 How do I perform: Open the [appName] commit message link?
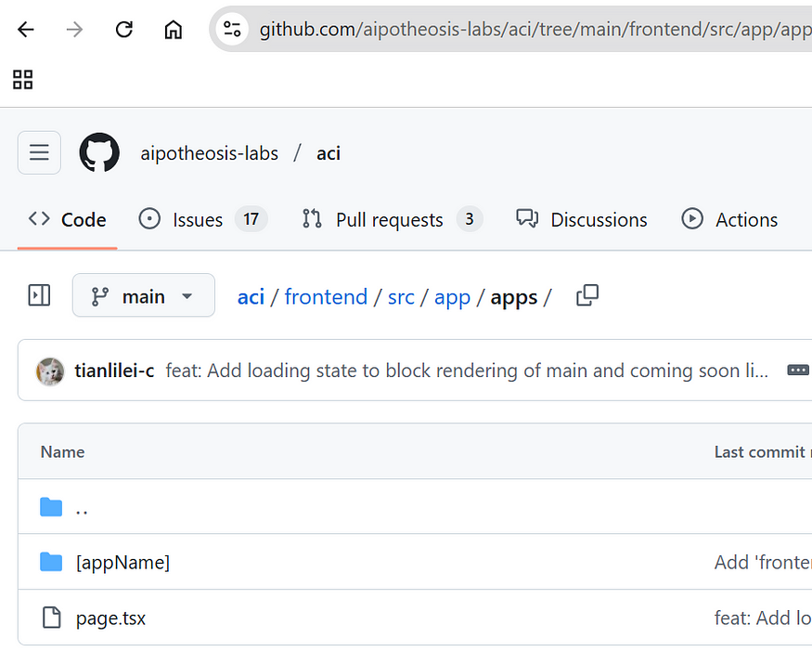coord(763,563)
